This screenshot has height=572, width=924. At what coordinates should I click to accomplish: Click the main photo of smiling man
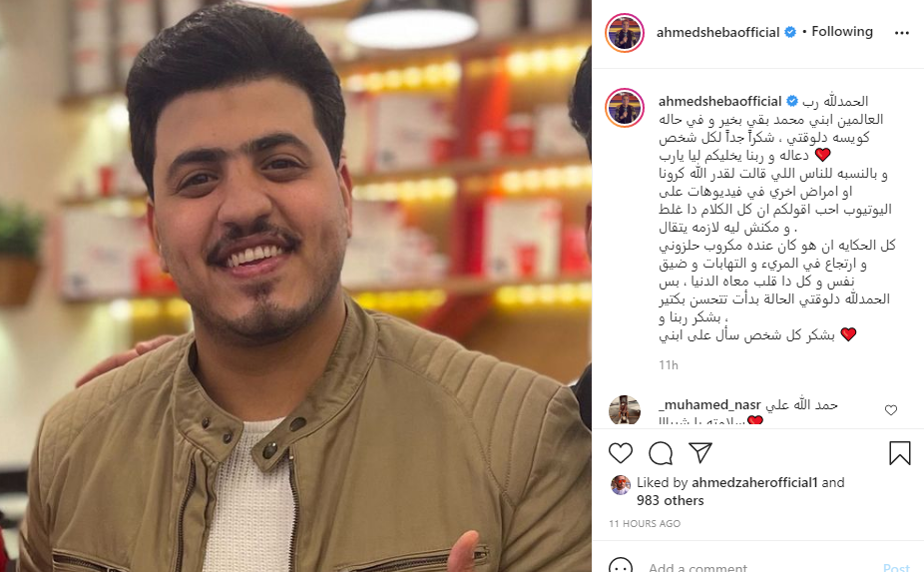click(295, 286)
